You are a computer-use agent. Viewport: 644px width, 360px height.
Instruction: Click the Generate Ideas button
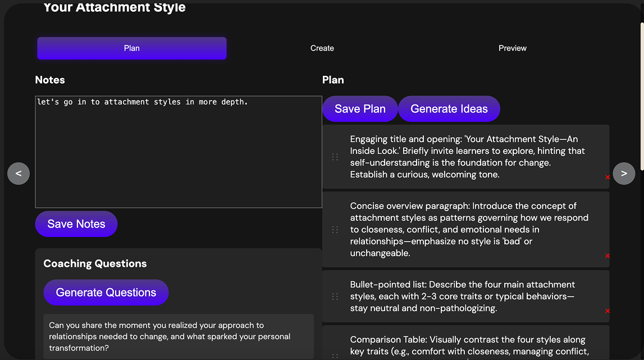(x=449, y=109)
